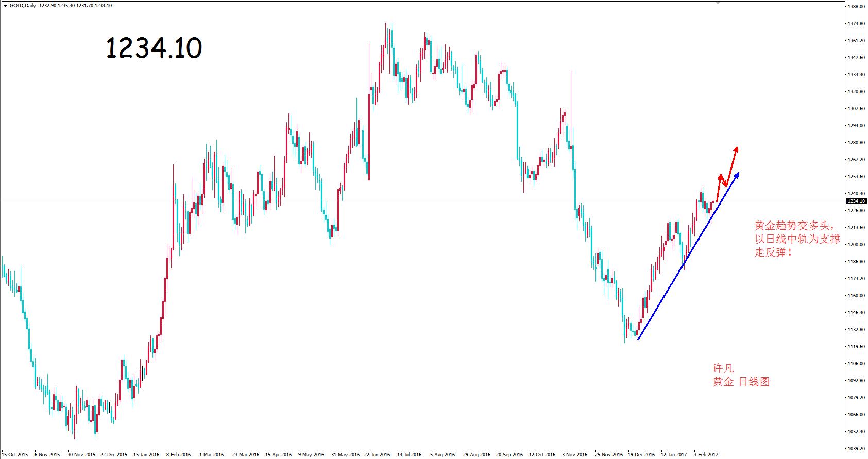Image resolution: width=868 pixels, height=459 pixels.
Task: Click the 1267.20 price scale label
Action: coord(856,160)
